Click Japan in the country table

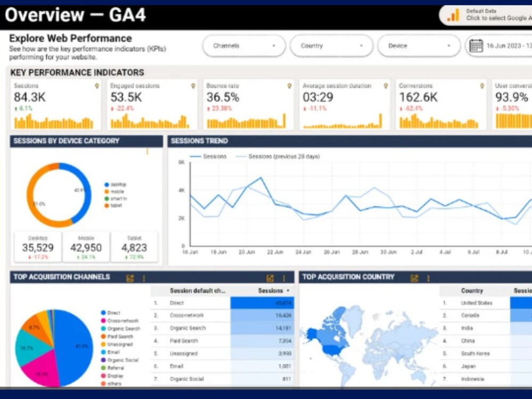(468, 367)
